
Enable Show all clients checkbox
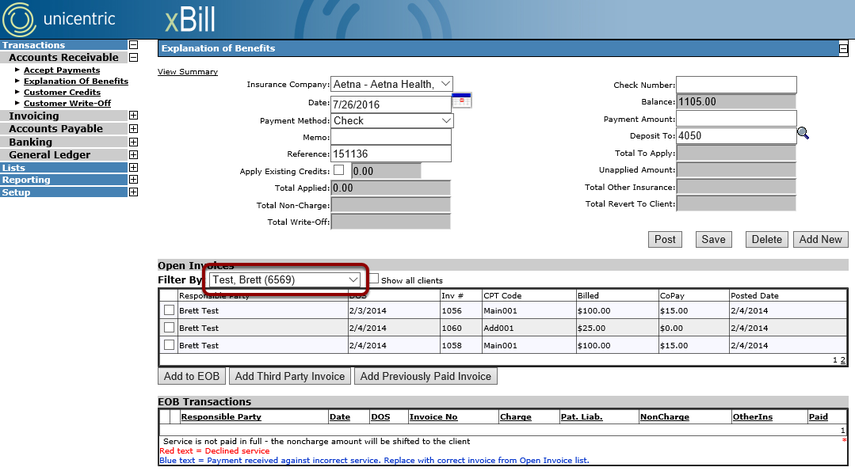point(374,279)
